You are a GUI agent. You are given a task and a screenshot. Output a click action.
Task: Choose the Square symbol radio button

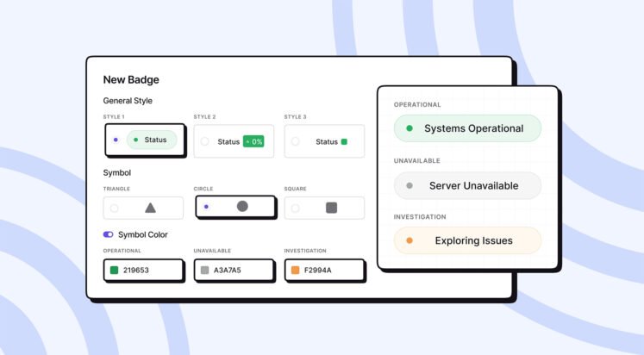click(295, 208)
